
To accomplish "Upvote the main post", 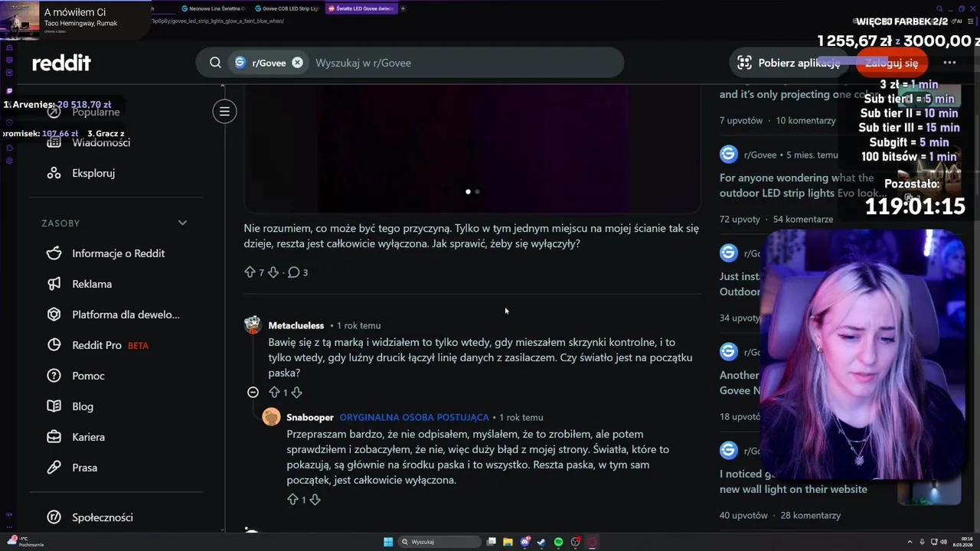I will [x=250, y=272].
